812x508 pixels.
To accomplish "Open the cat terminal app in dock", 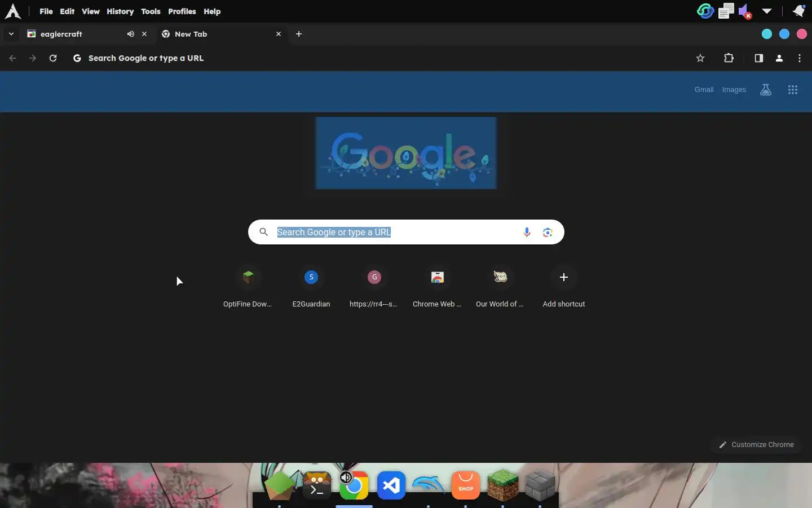I will pos(317,485).
